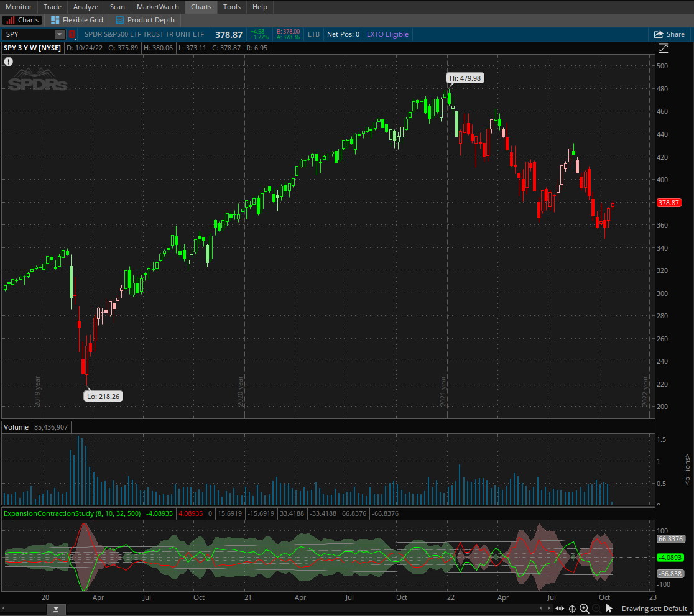Click the L: 373.11 low value

coord(192,48)
